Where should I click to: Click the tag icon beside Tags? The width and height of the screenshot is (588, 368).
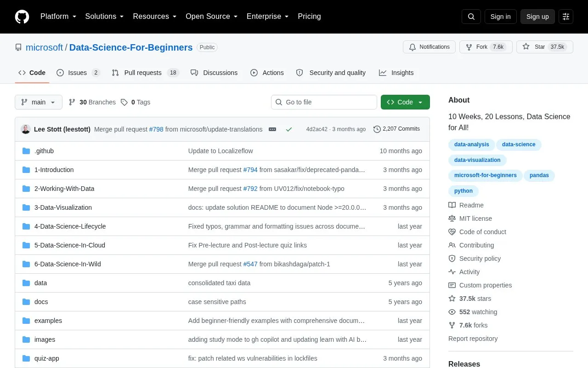click(x=124, y=102)
